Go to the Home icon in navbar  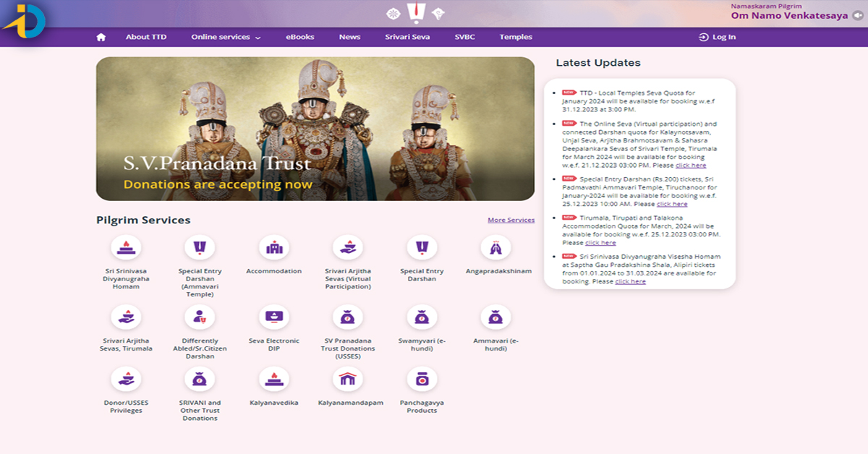(101, 37)
